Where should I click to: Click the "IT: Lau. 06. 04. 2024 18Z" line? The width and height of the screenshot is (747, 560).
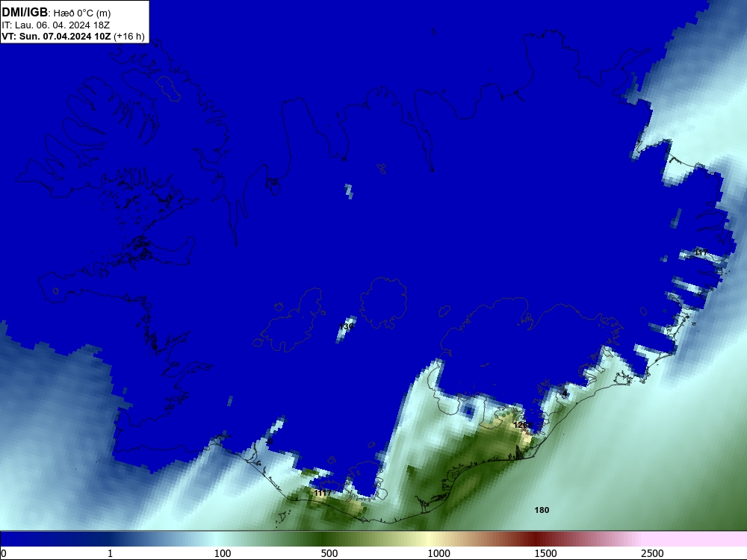[x=56, y=25]
